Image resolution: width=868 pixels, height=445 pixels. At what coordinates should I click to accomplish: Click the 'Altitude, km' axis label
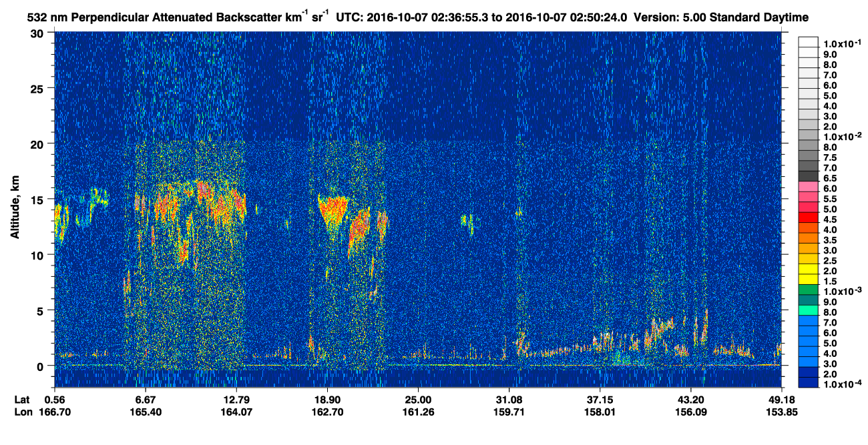click(14, 209)
